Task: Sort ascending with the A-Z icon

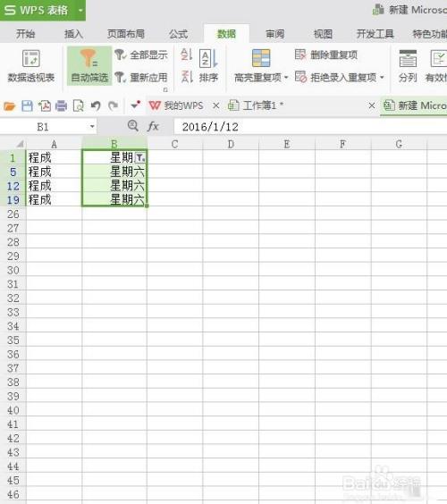Action: coord(187,55)
